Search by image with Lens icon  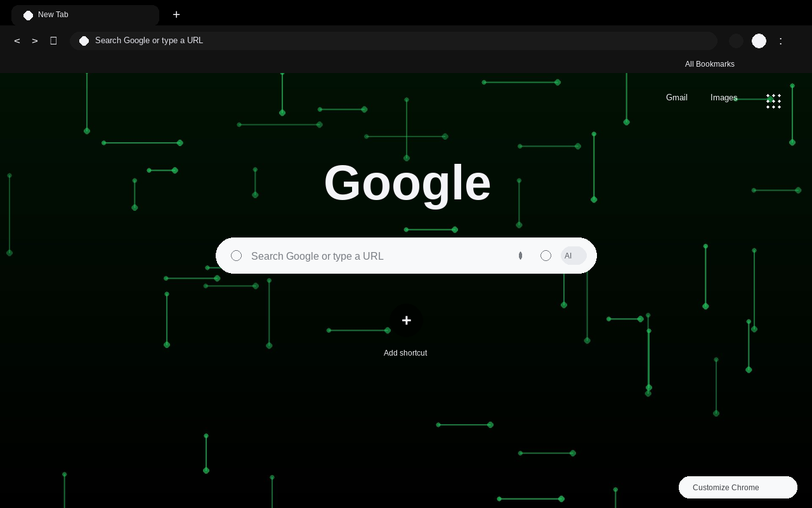[x=546, y=255]
